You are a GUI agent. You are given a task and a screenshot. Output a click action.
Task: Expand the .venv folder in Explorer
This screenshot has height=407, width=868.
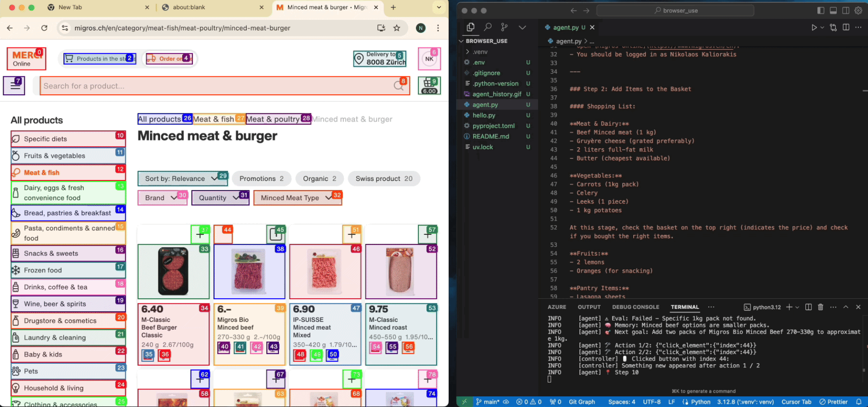point(480,52)
